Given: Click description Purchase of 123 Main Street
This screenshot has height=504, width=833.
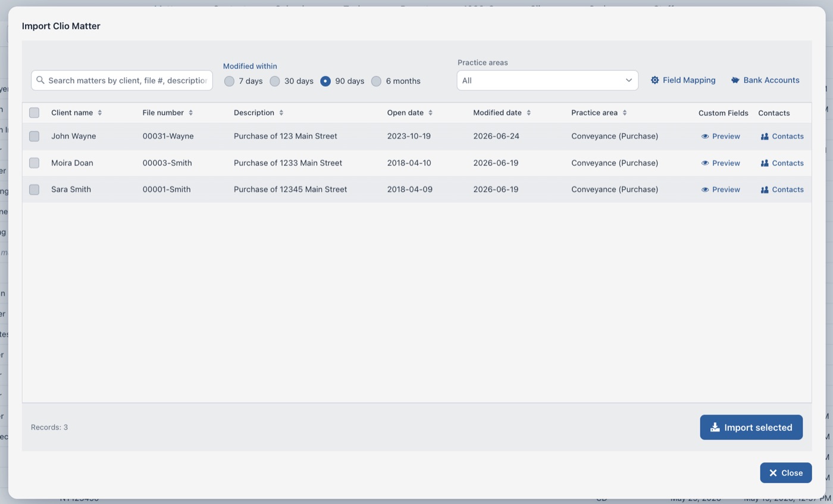Looking at the screenshot, I should 286,136.
